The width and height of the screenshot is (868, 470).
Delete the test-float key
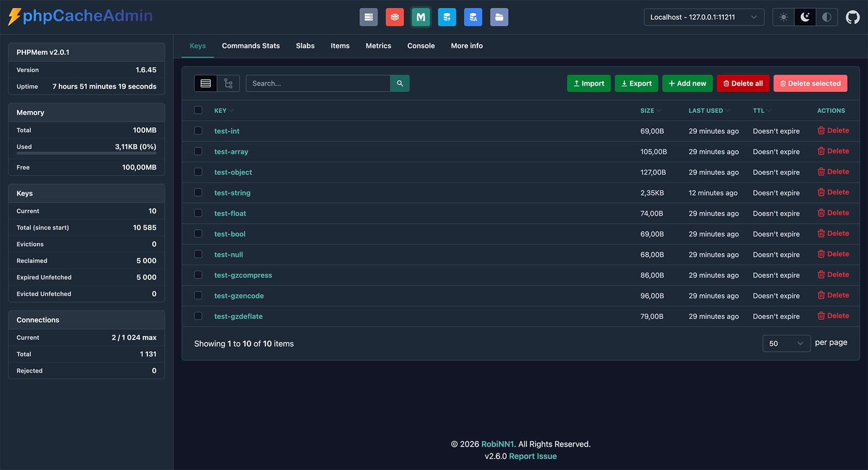click(833, 213)
